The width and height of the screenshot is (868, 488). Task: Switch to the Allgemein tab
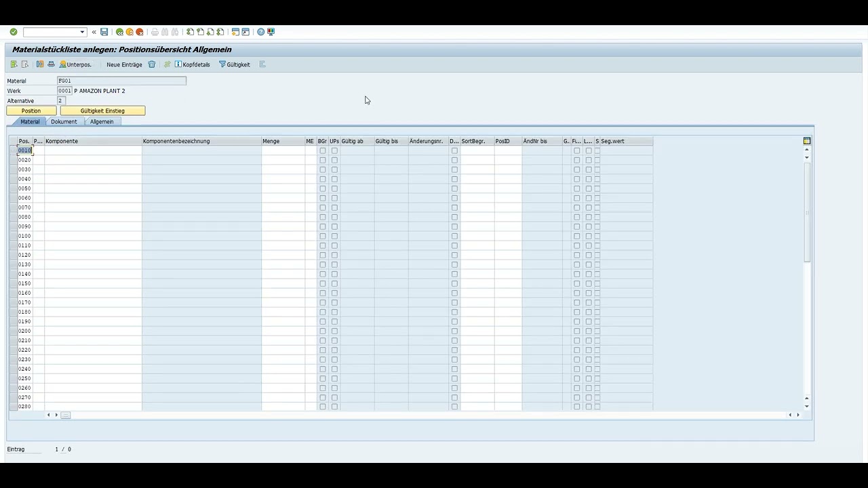pos(102,121)
